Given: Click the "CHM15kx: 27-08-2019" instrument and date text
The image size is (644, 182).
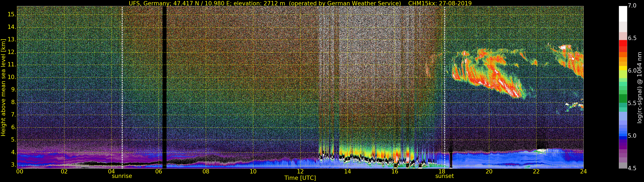Looking at the screenshot, I should [440, 3].
